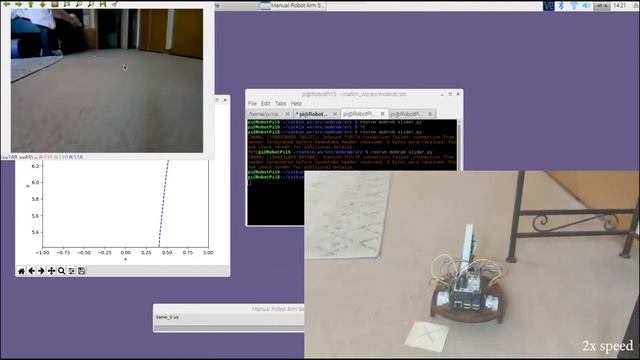Image resolution: width=640 pixels, height=360 pixels.
Task: Click the save figure icon in plot toolbar
Action: click(81, 271)
